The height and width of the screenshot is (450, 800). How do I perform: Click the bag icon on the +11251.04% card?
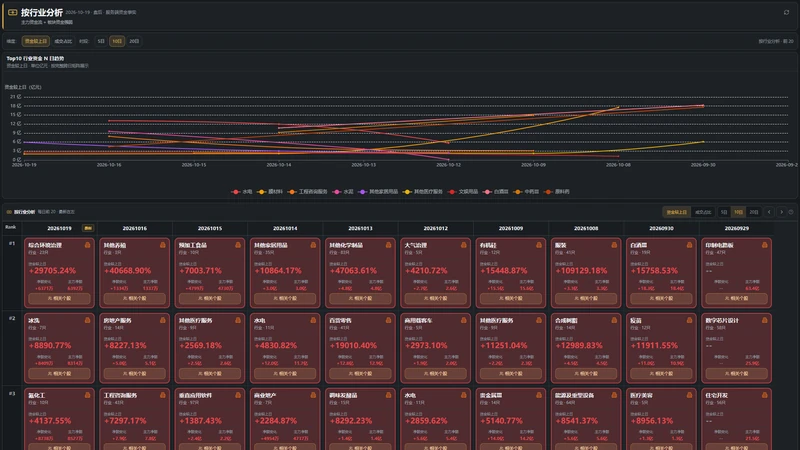point(539,320)
